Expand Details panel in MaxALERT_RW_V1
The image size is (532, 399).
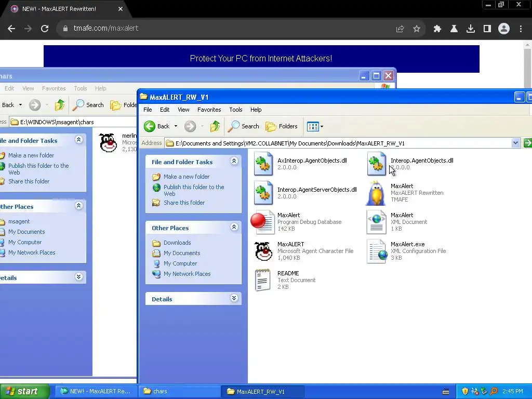click(234, 298)
